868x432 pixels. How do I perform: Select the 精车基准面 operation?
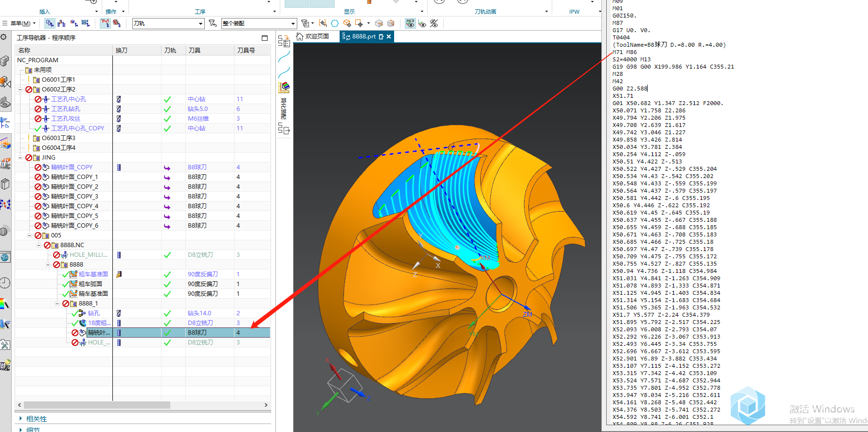pos(93,293)
